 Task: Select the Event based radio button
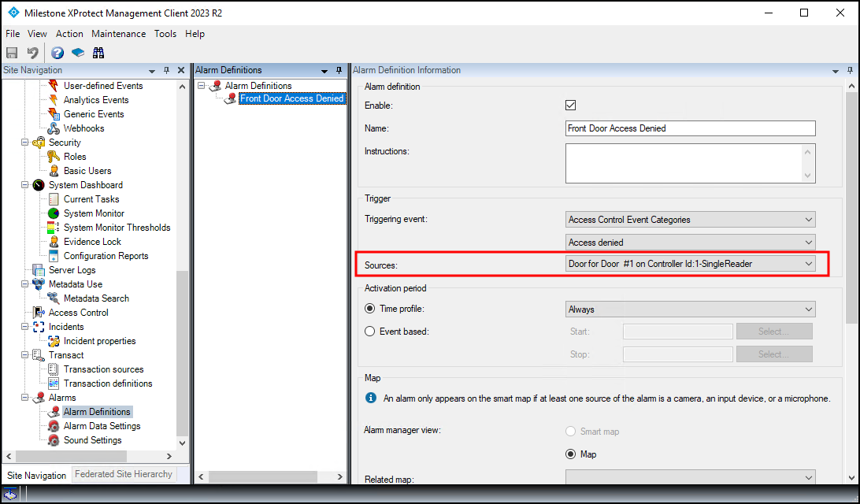(x=369, y=332)
